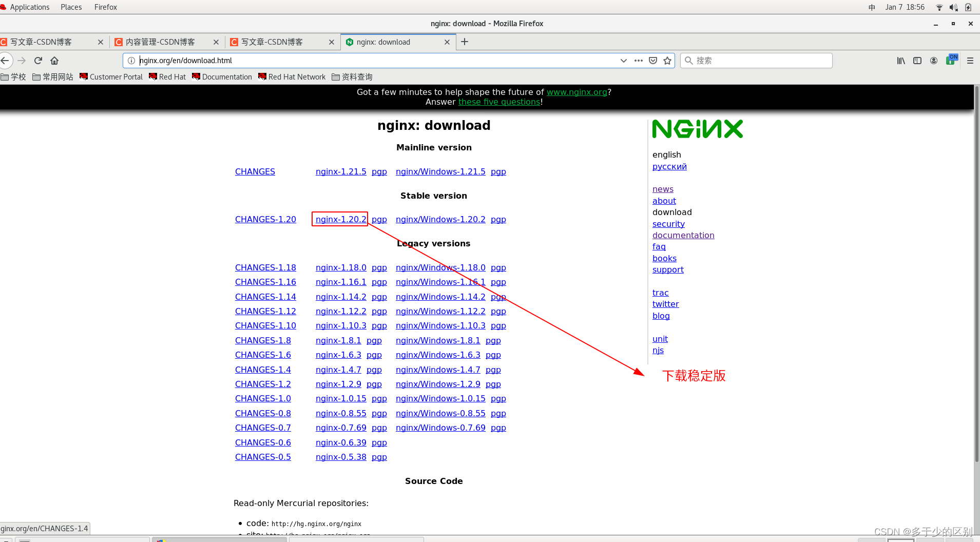The width and height of the screenshot is (980, 542).
Task: Open the Documentation bookmark
Action: click(222, 77)
